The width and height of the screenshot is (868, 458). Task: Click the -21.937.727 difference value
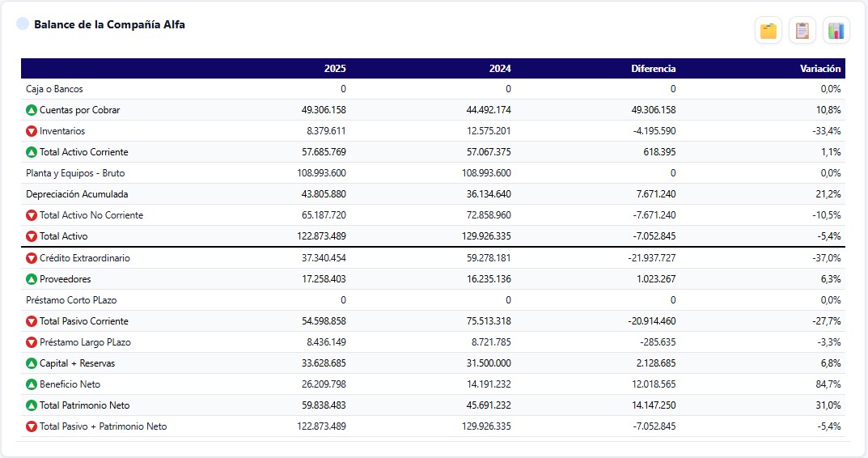coord(652,258)
